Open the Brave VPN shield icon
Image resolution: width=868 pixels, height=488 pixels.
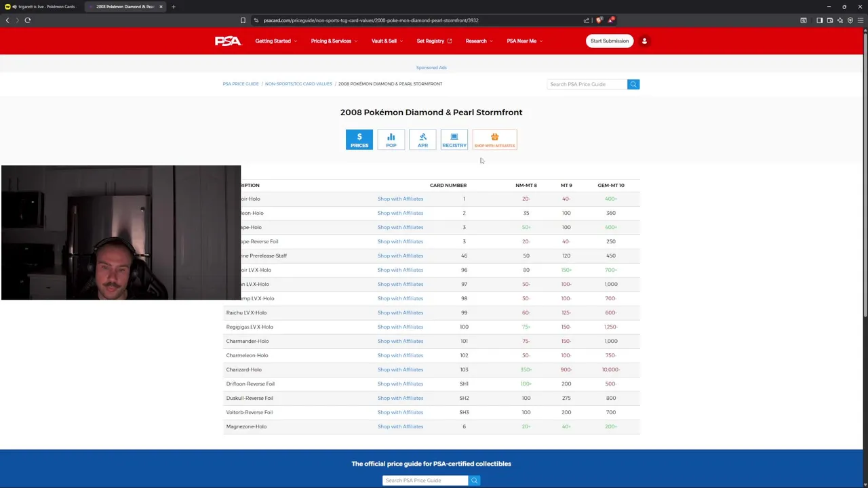(850, 20)
